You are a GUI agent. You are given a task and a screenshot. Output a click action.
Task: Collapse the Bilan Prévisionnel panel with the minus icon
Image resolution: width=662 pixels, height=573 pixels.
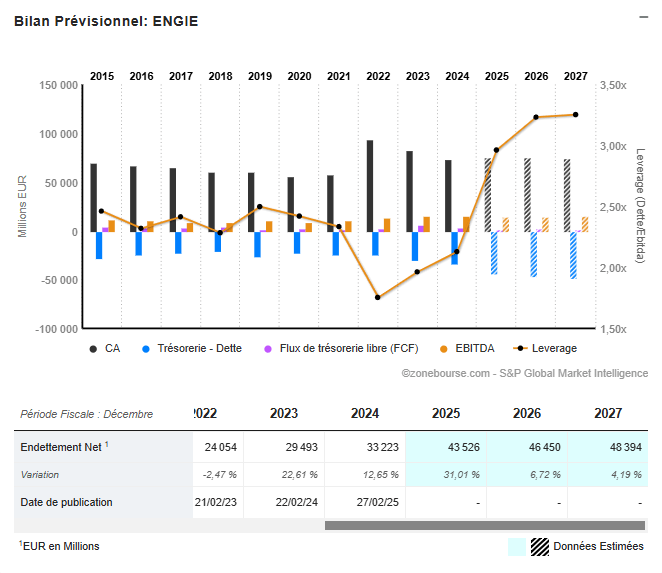point(643,17)
